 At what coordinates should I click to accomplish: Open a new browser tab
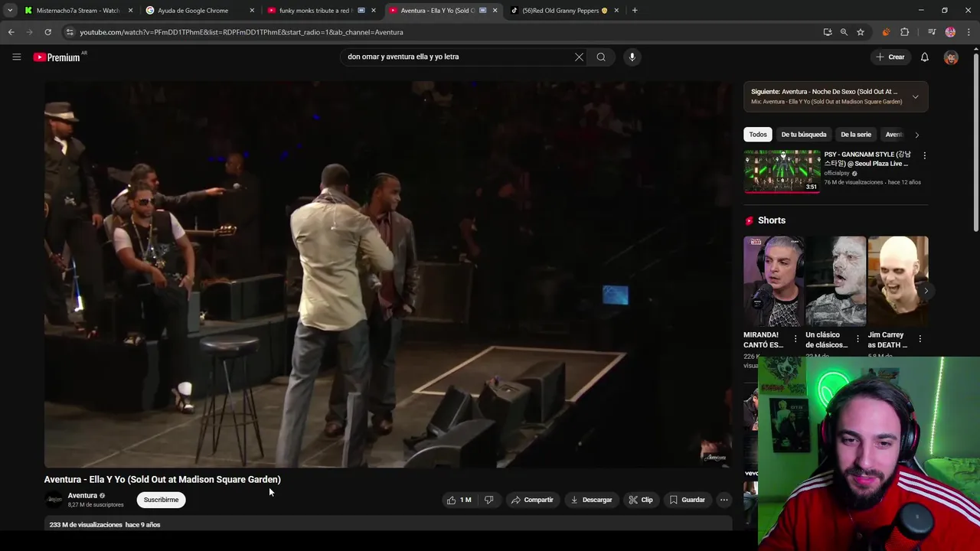(x=635, y=11)
